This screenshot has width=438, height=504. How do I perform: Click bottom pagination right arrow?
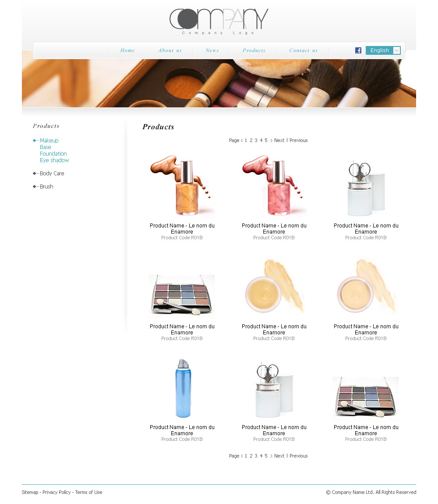pyautogui.click(x=271, y=456)
